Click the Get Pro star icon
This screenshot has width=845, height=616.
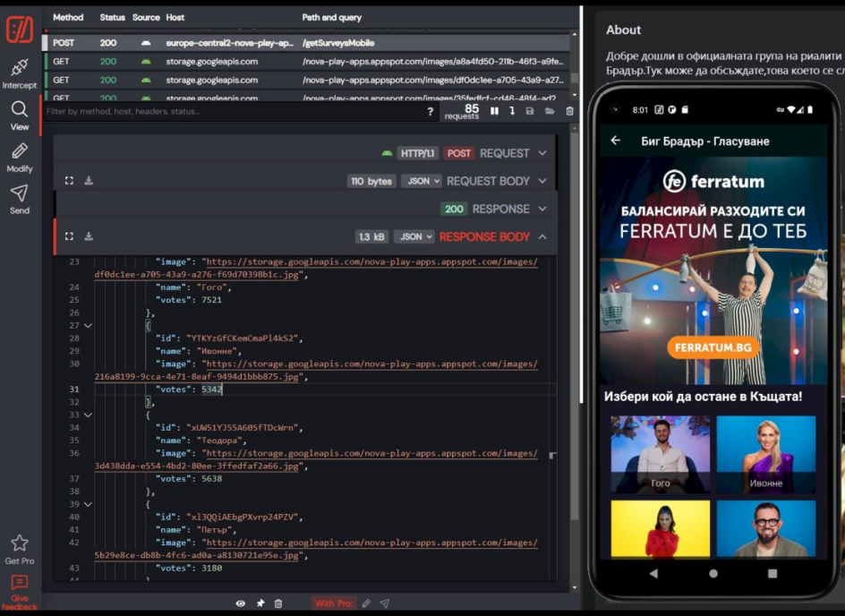coord(19,548)
